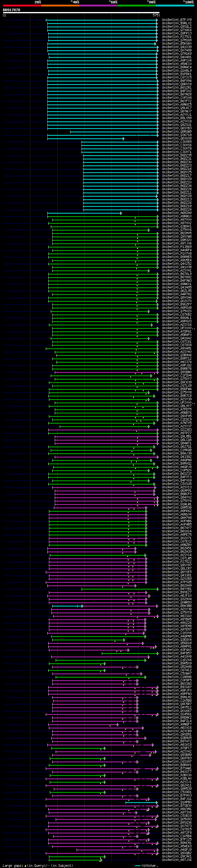Select the UniRef100_B4F9W3 label

point(177,280)
